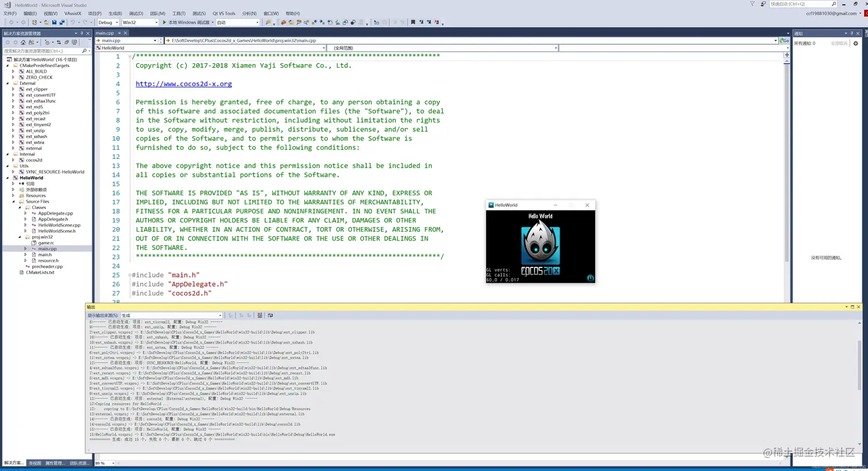Collapse the Classes folder
Viewport: 868px width, 471px height.
[x=20, y=207]
